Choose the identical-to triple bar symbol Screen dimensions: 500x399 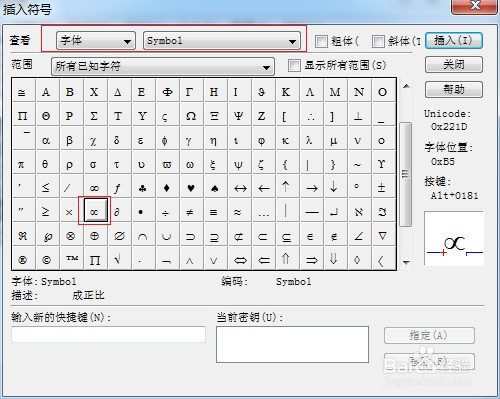214,212
